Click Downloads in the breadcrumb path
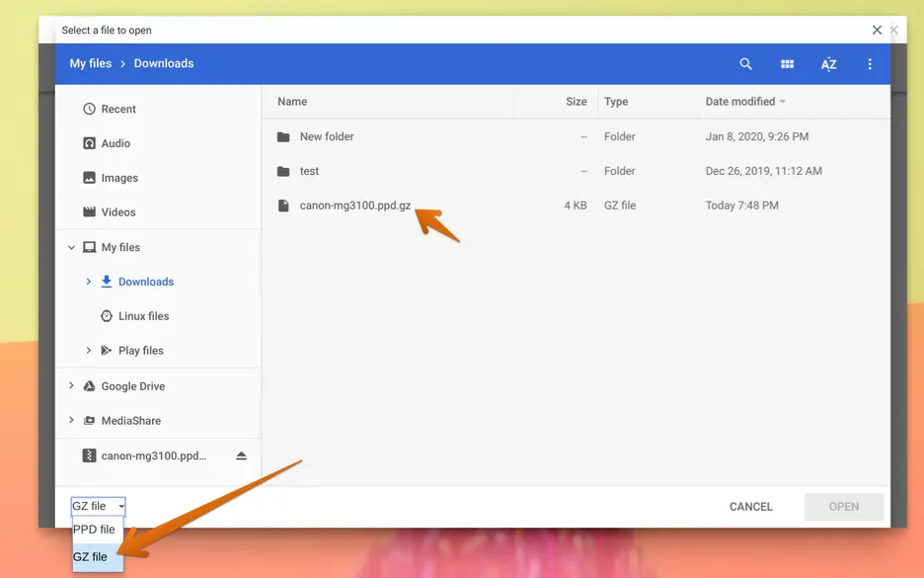The image size is (924, 578). click(x=164, y=63)
